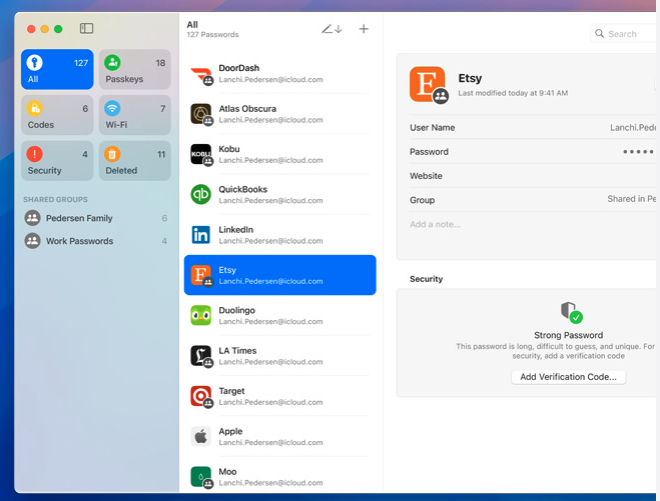The height and width of the screenshot is (501, 660).
Task: Click the plus button to add password
Action: [364, 29]
